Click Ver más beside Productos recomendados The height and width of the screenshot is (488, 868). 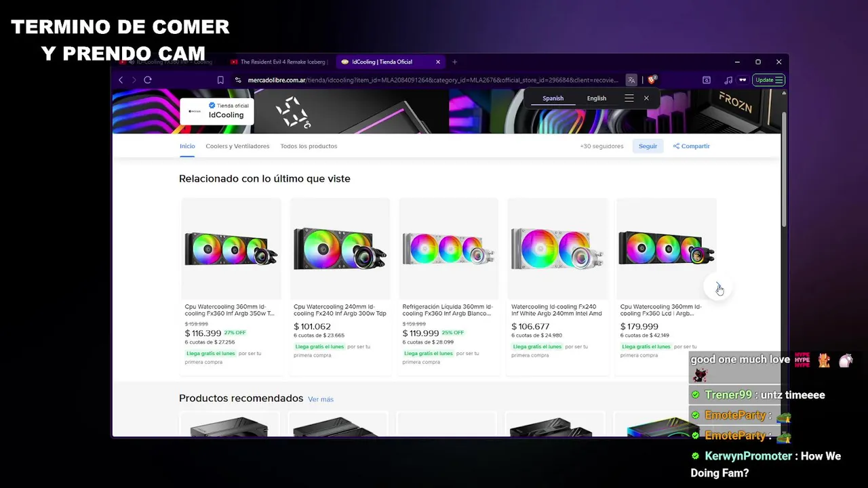321,399
